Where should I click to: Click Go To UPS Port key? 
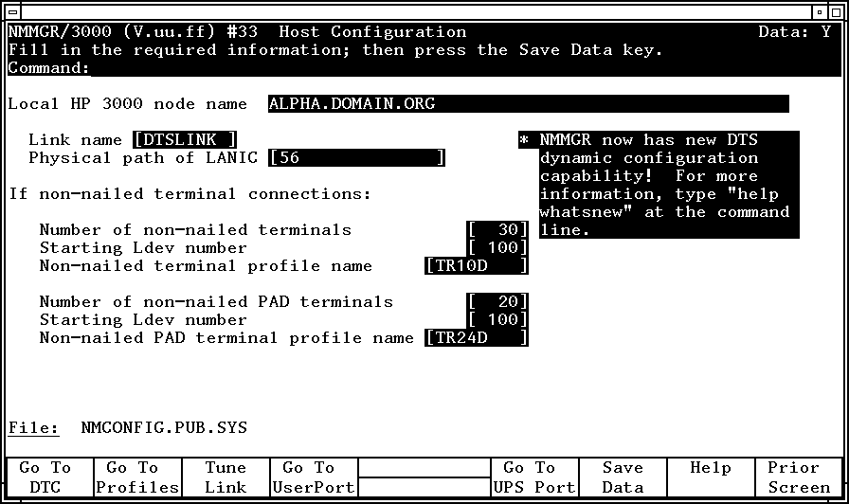coord(534,477)
